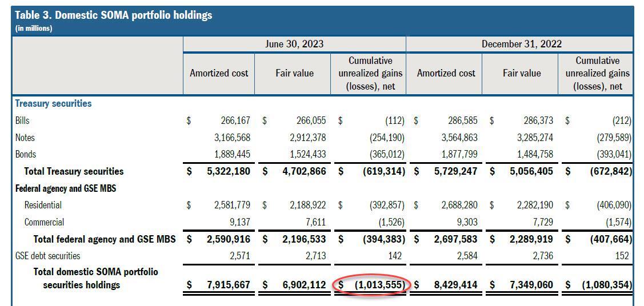The height and width of the screenshot is (306, 644).
Task: Click the Treasury securities section heading
Action: (x=53, y=104)
